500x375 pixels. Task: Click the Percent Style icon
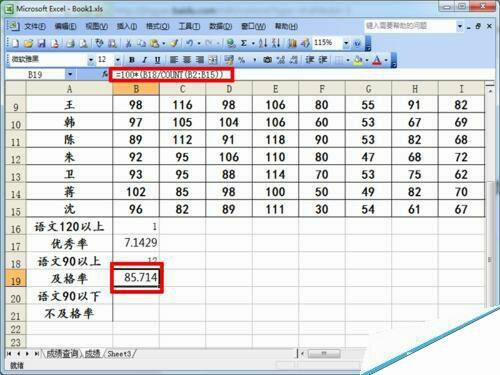pyautogui.click(x=242, y=60)
